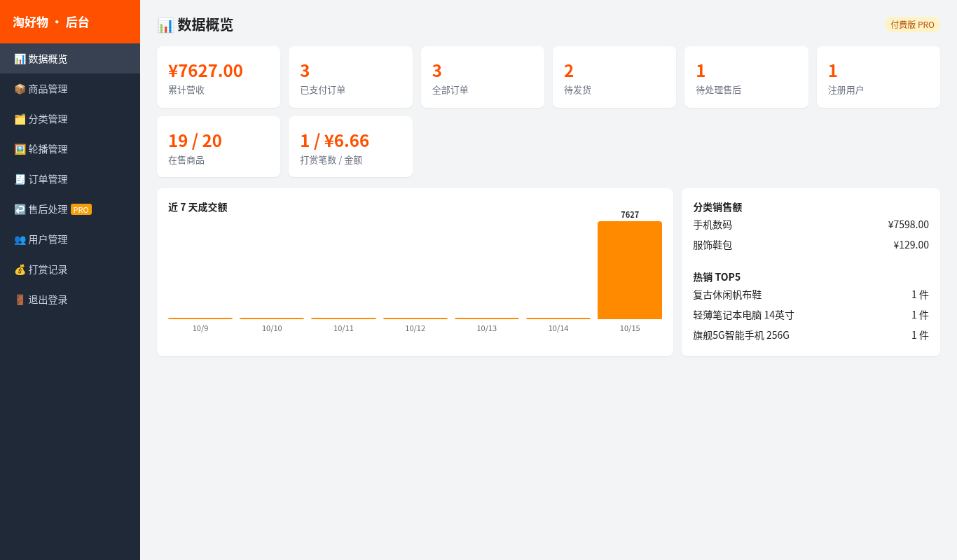This screenshot has height=560, width=957.
Task: Click the 待发货 stat card
Action: coord(614,77)
